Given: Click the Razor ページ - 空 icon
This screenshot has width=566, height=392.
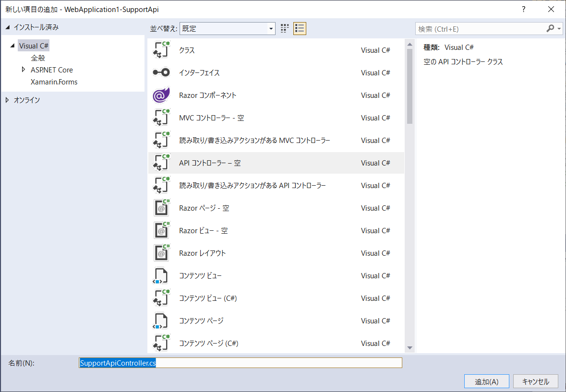Looking at the screenshot, I should tap(161, 208).
